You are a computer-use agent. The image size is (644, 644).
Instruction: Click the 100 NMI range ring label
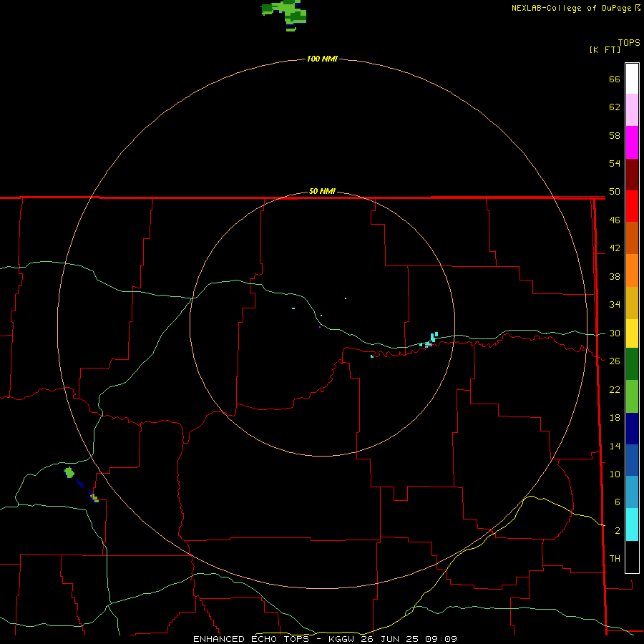pyautogui.click(x=322, y=59)
